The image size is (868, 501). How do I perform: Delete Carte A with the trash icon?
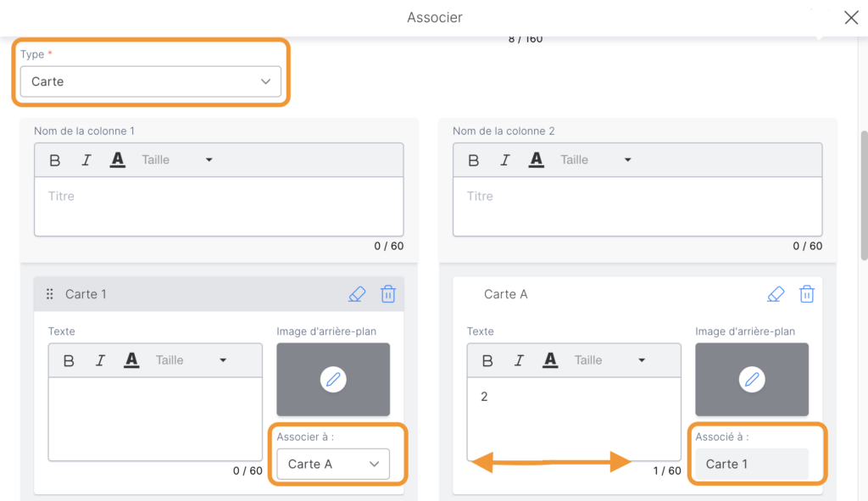pyautogui.click(x=807, y=294)
